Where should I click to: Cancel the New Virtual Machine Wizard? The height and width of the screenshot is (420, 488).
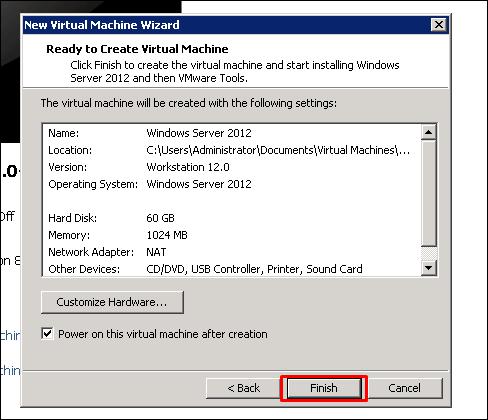point(405,388)
